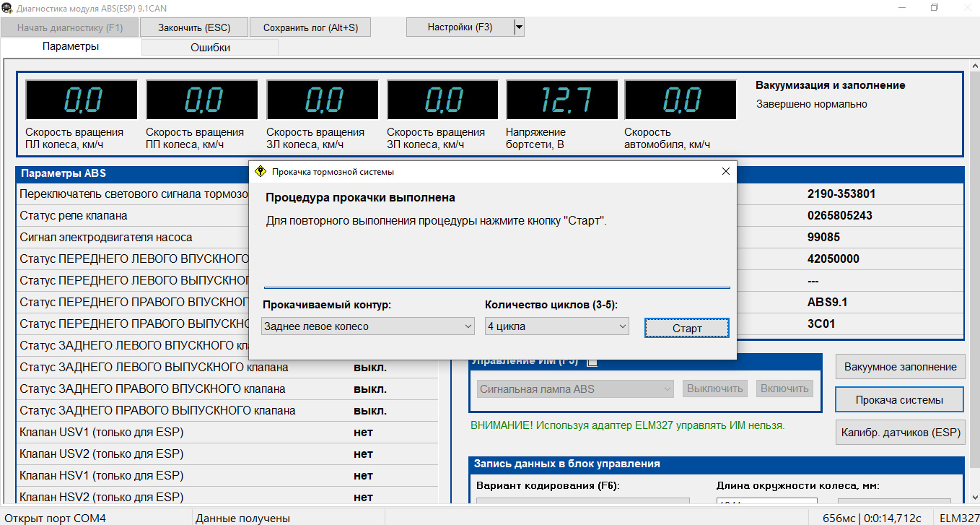
Task: Open the Прокачиваемый контур dropdown
Action: [368, 326]
